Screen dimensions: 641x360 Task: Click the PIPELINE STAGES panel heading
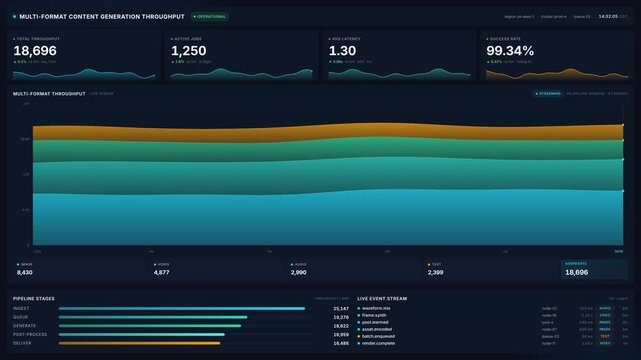tap(34, 299)
